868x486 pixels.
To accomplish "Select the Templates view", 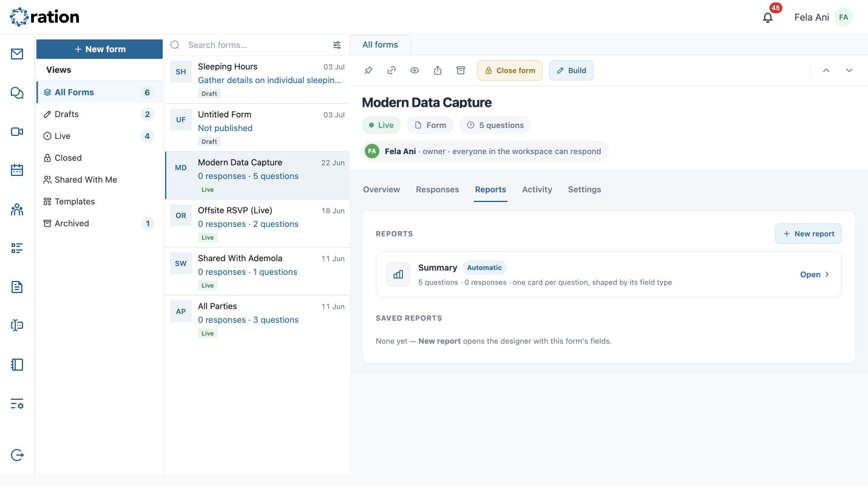I will (99, 201).
